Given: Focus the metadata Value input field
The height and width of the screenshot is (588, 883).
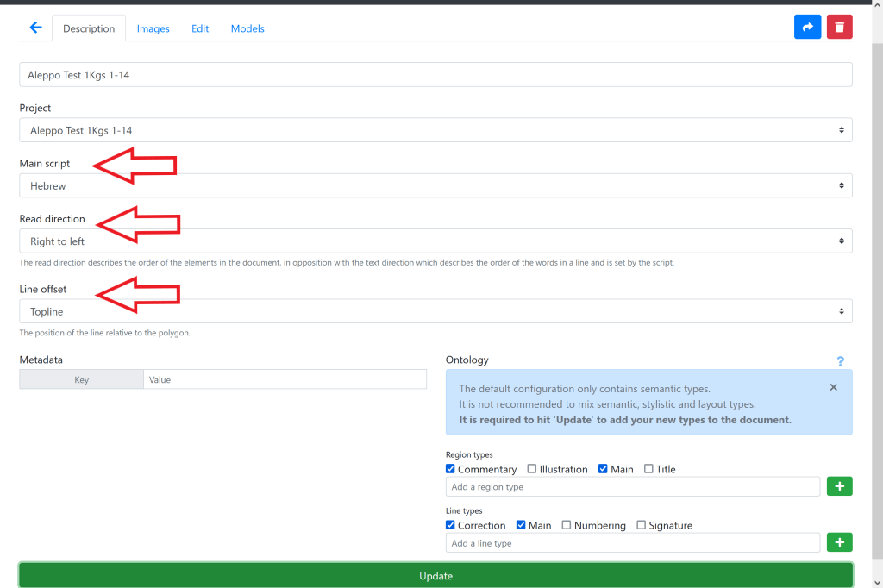Looking at the screenshot, I should [285, 379].
